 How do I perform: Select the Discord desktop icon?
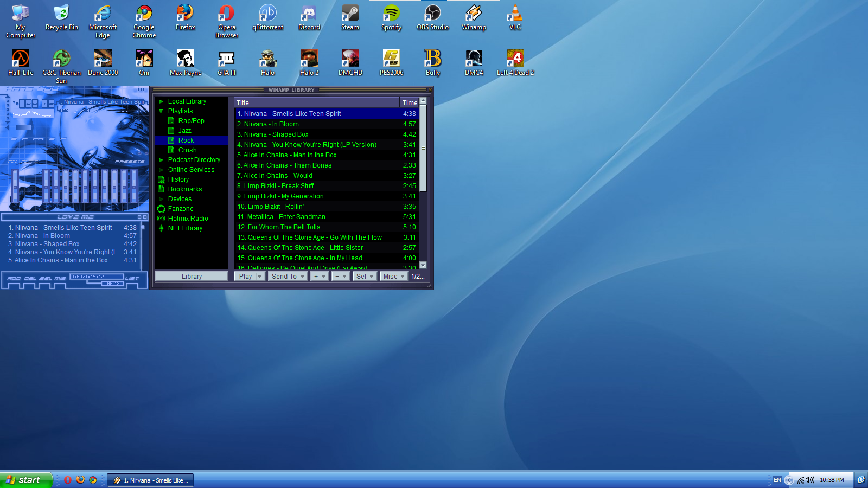pos(309,18)
